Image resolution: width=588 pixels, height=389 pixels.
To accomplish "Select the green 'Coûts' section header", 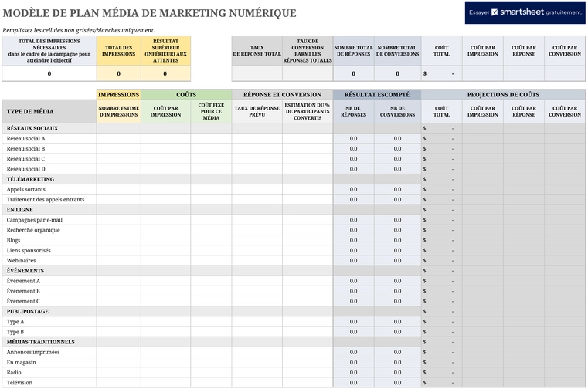I will (186, 95).
